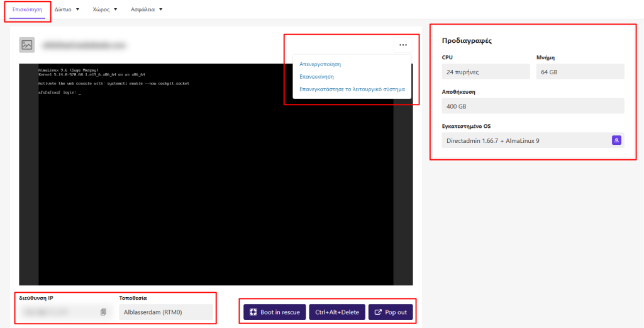Select Επανεγκατάστησε το λειτουργικό σύστημα option
This screenshot has width=644, height=328.
tap(352, 89)
